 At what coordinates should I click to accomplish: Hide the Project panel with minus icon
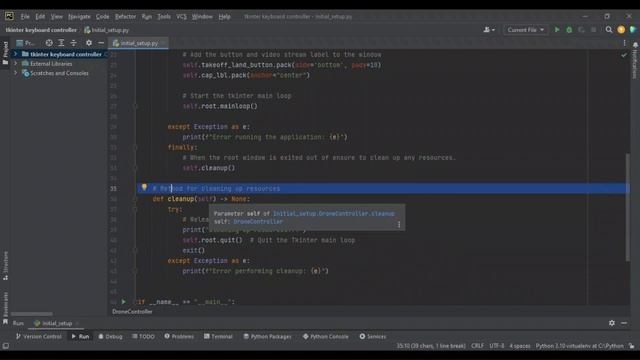pyautogui.click(x=101, y=43)
